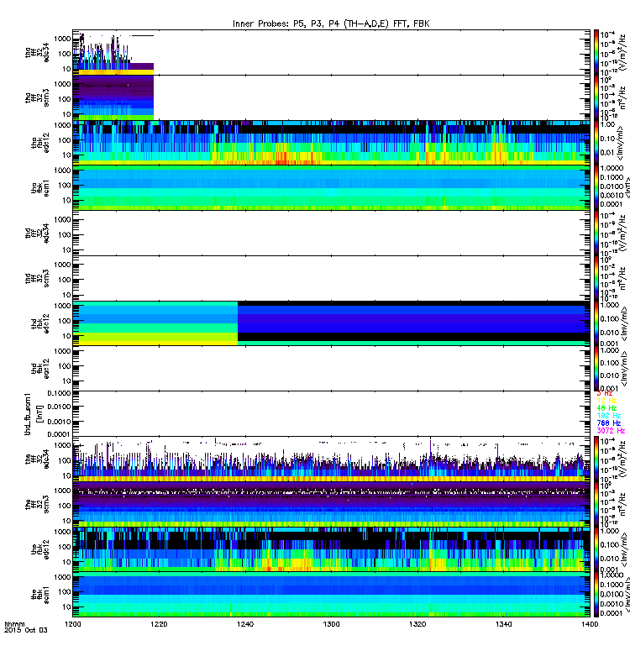Click the '768 Hz' legend entry
630x672 pixels.
click(x=608, y=423)
